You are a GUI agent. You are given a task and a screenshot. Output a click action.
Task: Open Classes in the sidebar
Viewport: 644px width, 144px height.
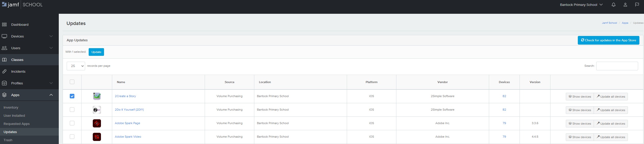(29, 60)
